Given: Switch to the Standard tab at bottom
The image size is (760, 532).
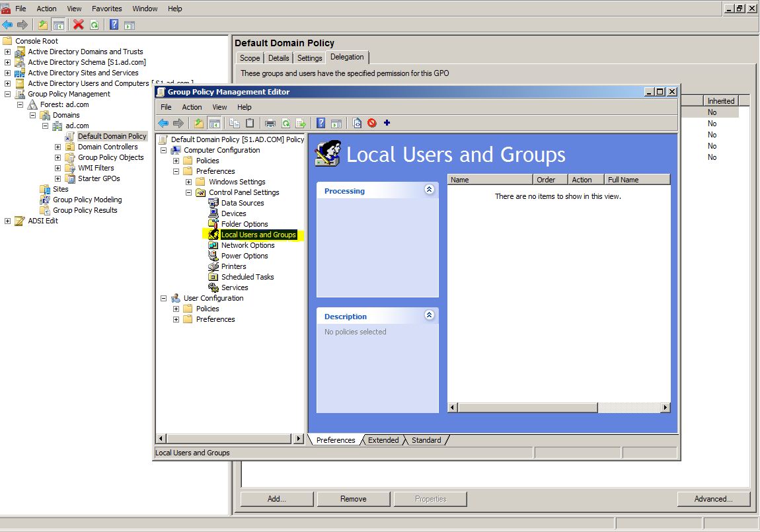Looking at the screenshot, I should 426,440.
